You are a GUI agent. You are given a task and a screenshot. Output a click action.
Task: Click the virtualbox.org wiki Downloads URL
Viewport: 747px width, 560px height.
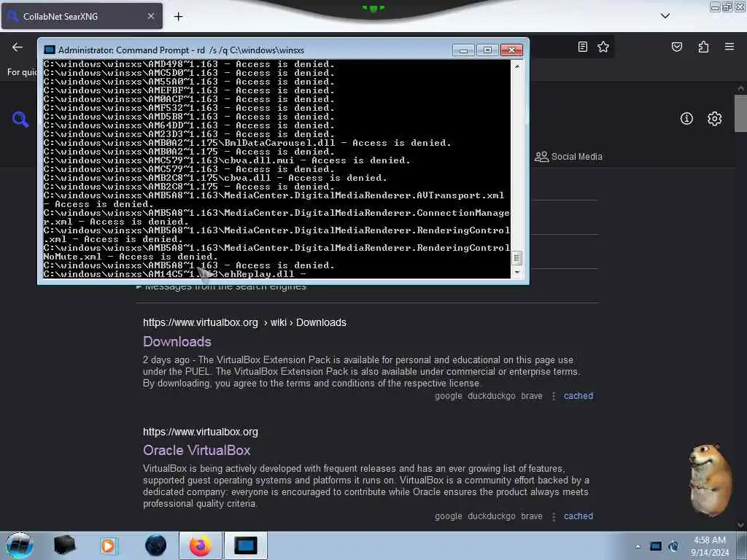pyautogui.click(x=244, y=322)
